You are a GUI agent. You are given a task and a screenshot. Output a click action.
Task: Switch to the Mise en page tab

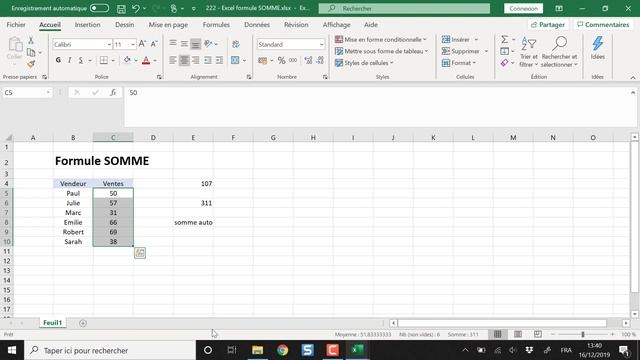[168, 24]
